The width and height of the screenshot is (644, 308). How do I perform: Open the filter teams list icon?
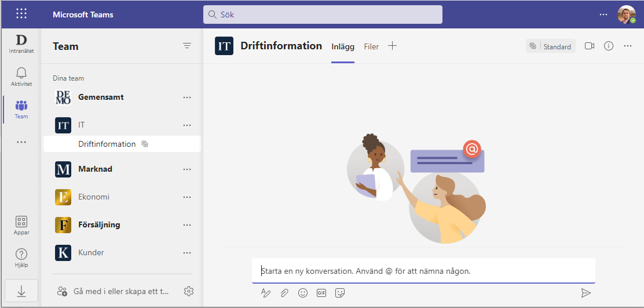pos(187,46)
